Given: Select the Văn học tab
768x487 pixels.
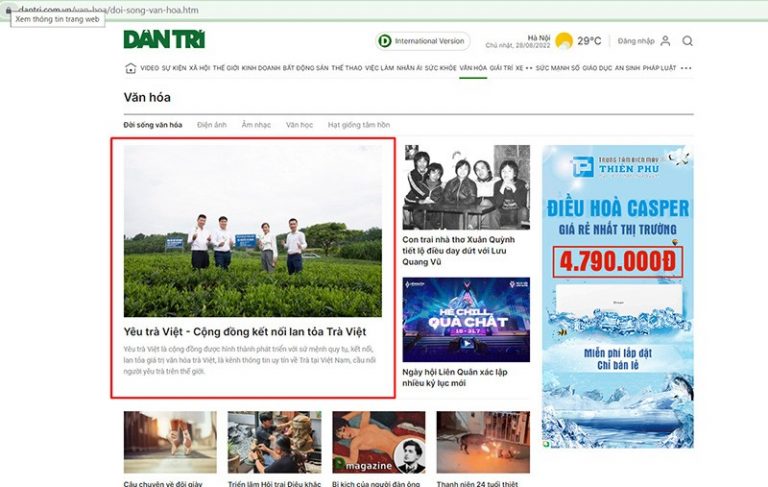Looking at the screenshot, I should pyautogui.click(x=299, y=125).
